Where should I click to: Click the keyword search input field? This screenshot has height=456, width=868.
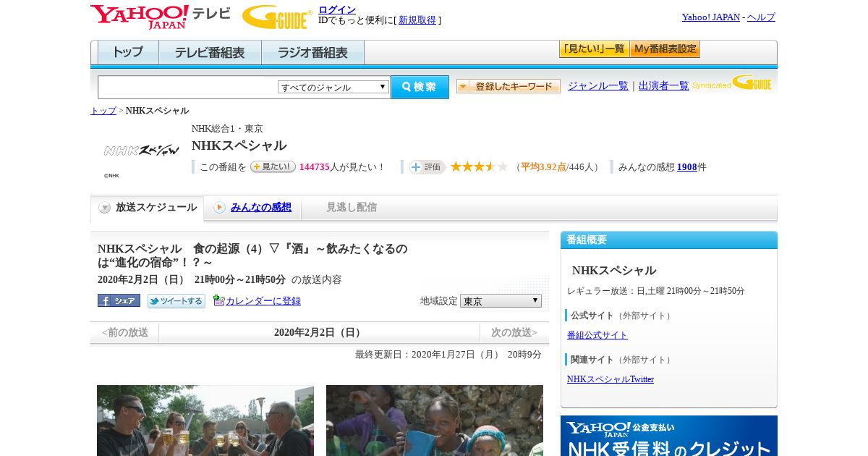click(188, 87)
